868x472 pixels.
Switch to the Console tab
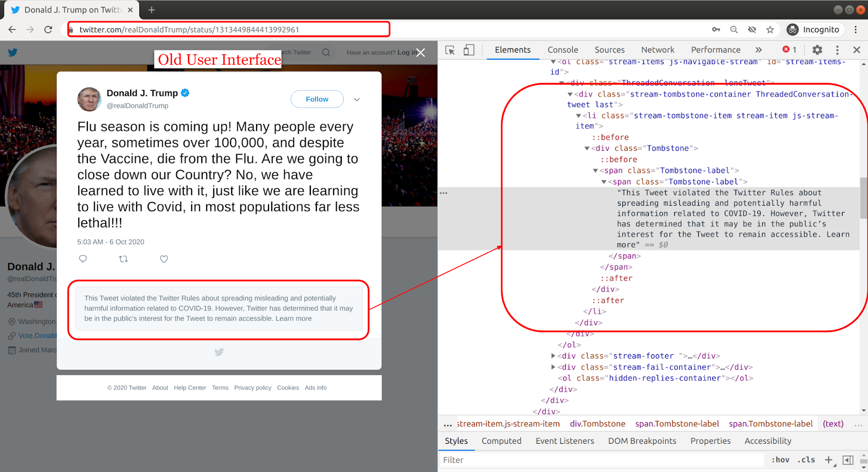click(563, 50)
